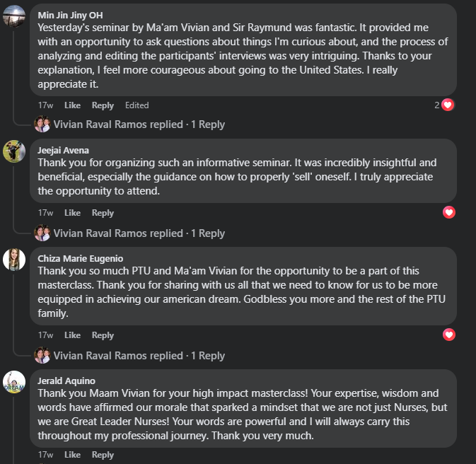This screenshot has width=476, height=464.
Task: Click Jerald Aquino's profile avatar
Action: click(x=14, y=382)
